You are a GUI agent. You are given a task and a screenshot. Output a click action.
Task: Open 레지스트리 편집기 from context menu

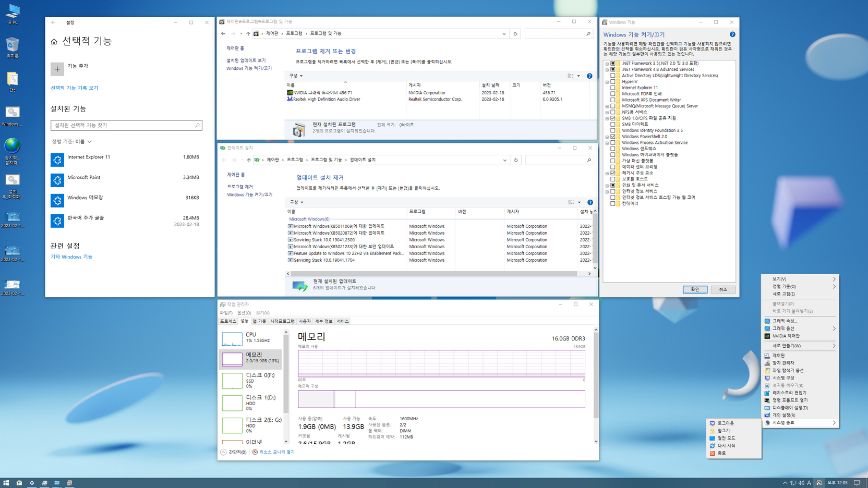tap(800, 393)
